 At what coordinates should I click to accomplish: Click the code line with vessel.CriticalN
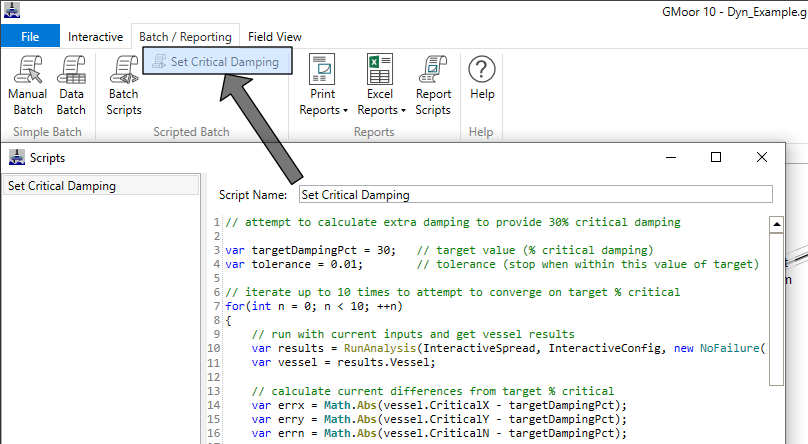(x=439, y=433)
